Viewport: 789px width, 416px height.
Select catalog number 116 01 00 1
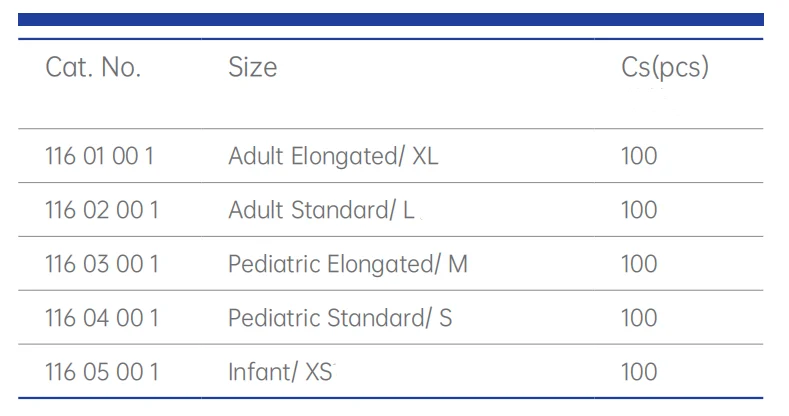click(x=100, y=156)
